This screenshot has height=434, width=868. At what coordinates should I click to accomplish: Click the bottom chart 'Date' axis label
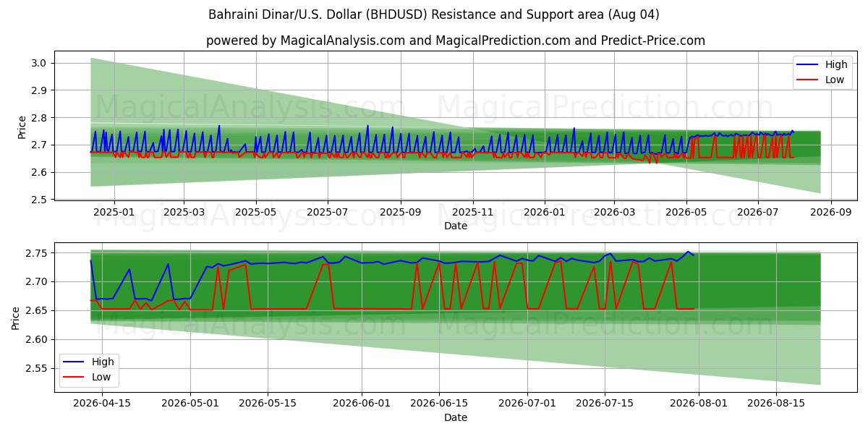[456, 417]
